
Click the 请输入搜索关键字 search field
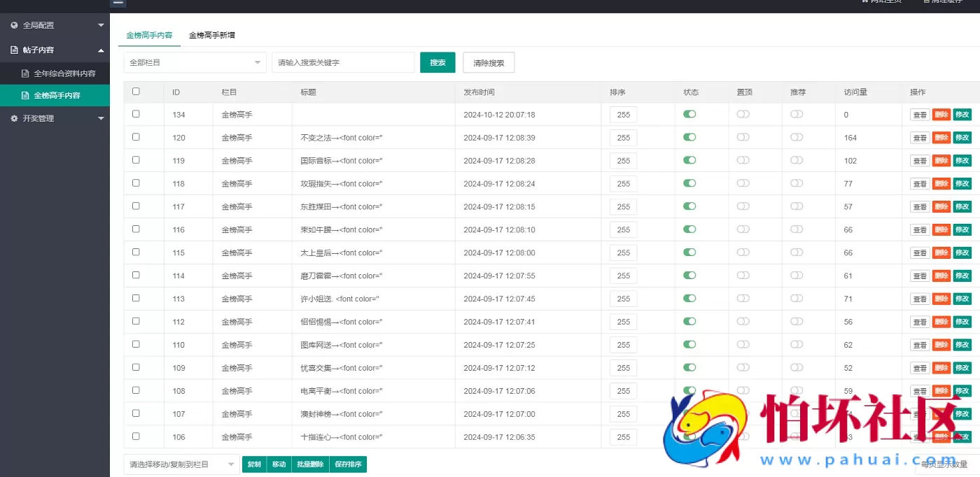click(343, 63)
